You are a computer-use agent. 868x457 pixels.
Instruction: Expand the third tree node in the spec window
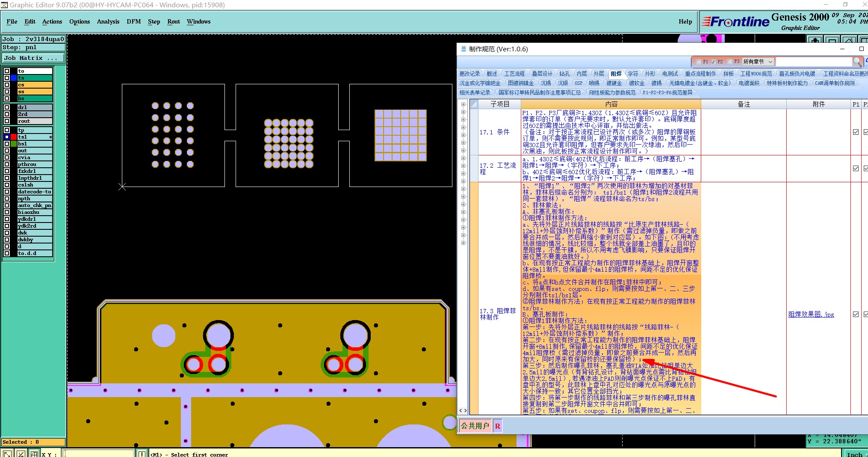[463, 119]
